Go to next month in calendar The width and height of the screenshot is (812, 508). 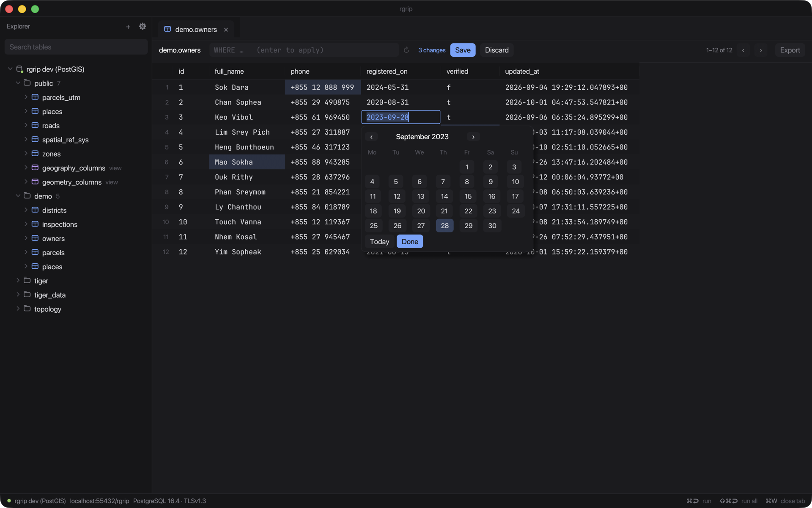473,137
